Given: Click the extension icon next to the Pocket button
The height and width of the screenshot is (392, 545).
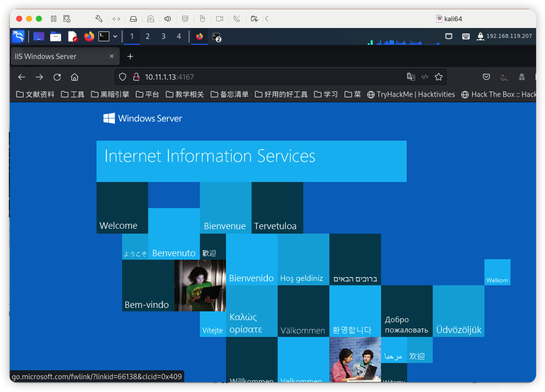Looking at the screenshot, I should [504, 77].
